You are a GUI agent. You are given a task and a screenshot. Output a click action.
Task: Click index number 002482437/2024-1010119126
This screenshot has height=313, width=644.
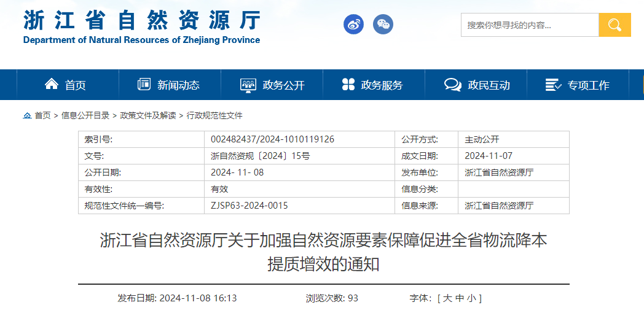click(x=272, y=139)
